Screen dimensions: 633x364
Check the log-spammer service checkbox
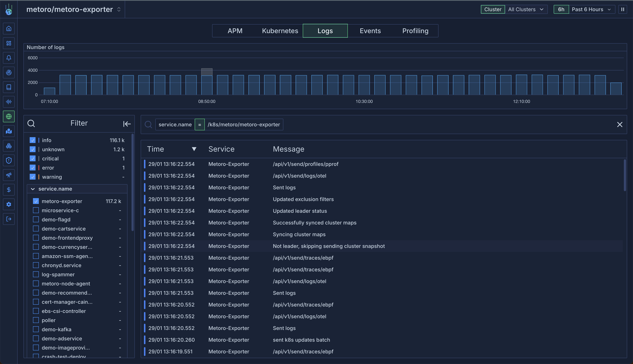pyautogui.click(x=36, y=274)
